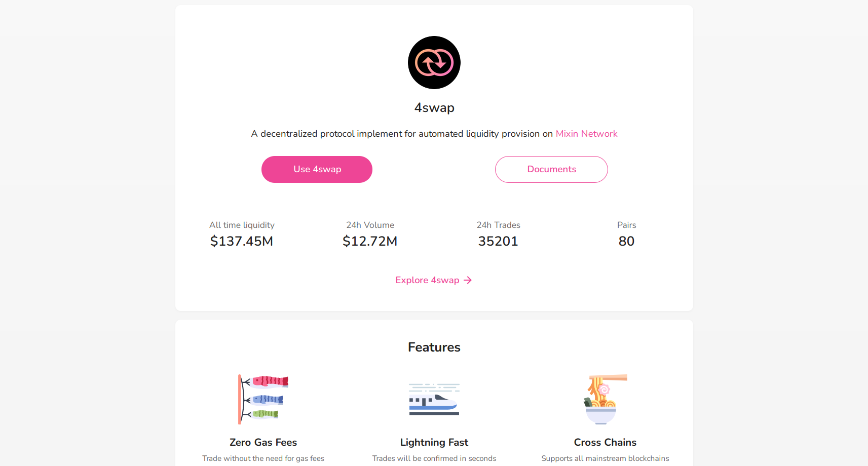Image resolution: width=868 pixels, height=466 pixels.
Task: Click the 24h Trades count 35201
Action: coord(498,241)
